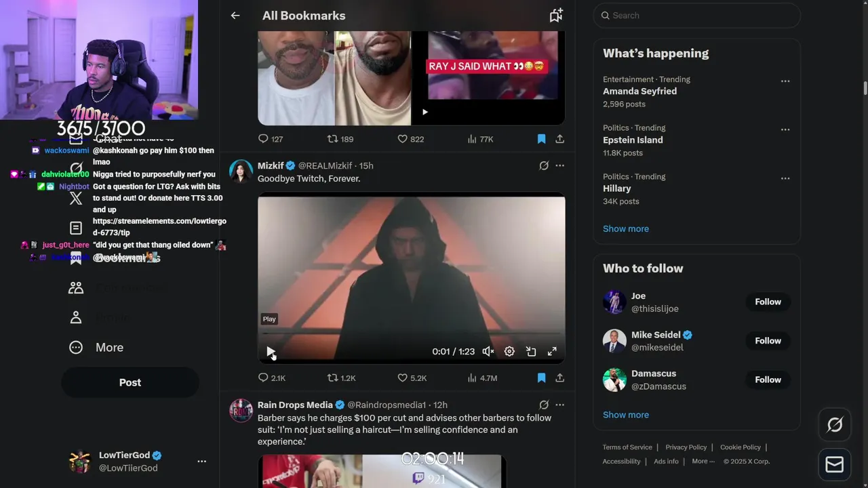The width and height of the screenshot is (868, 488).
Task: Repost the Mizkif post
Action: (x=333, y=378)
